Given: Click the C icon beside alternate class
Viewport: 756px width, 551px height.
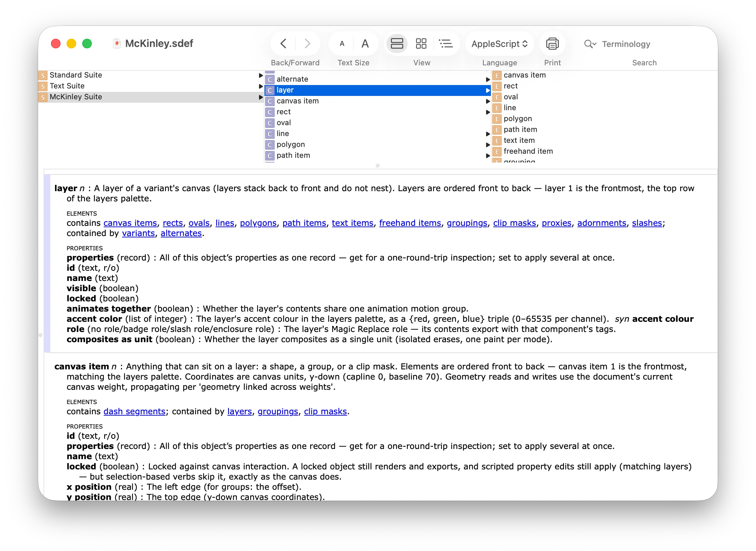Looking at the screenshot, I should [x=270, y=79].
